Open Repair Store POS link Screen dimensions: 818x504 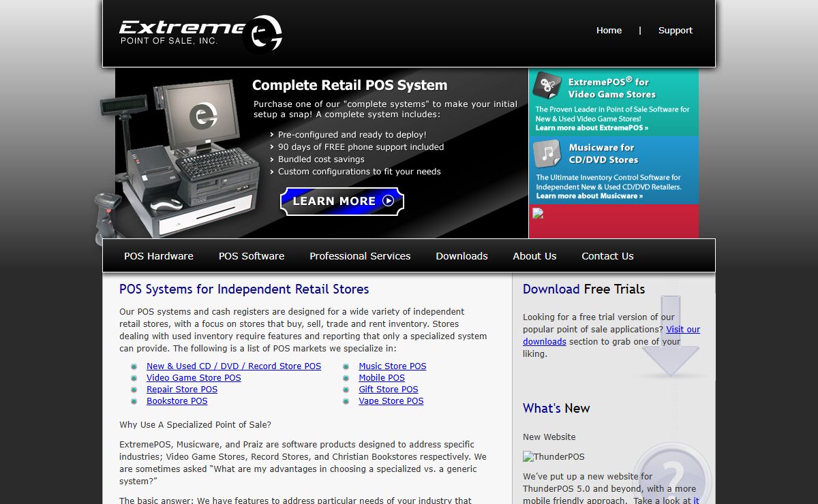pyautogui.click(x=182, y=390)
